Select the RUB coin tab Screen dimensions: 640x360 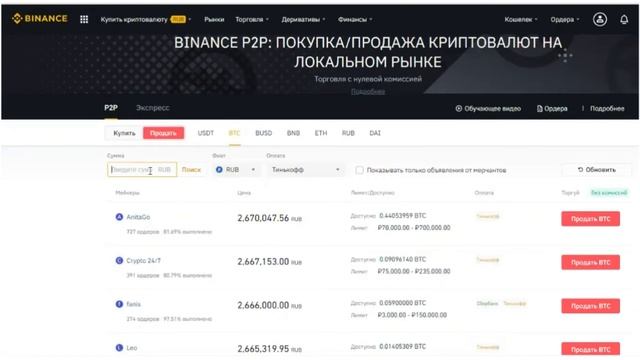click(348, 133)
